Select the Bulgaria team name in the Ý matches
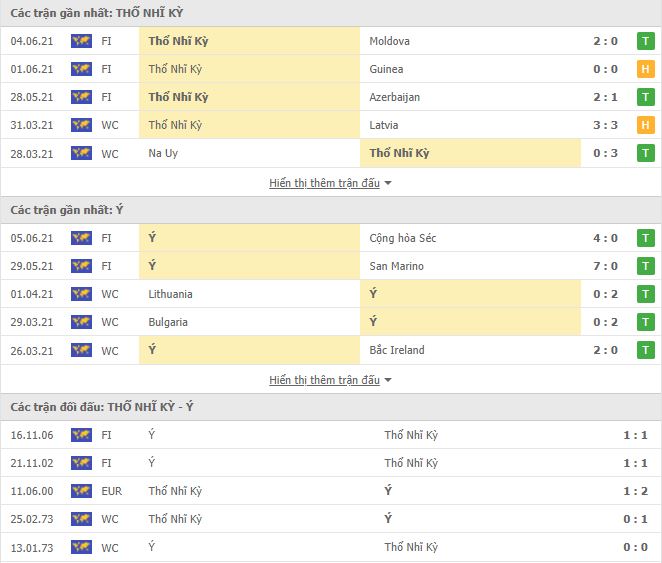 [169, 323]
